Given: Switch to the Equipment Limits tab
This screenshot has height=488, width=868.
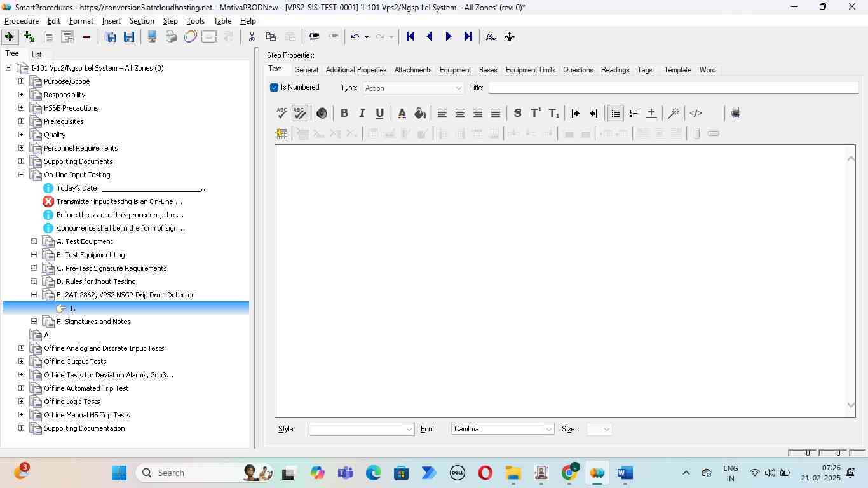Looking at the screenshot, I should point(530,70).
